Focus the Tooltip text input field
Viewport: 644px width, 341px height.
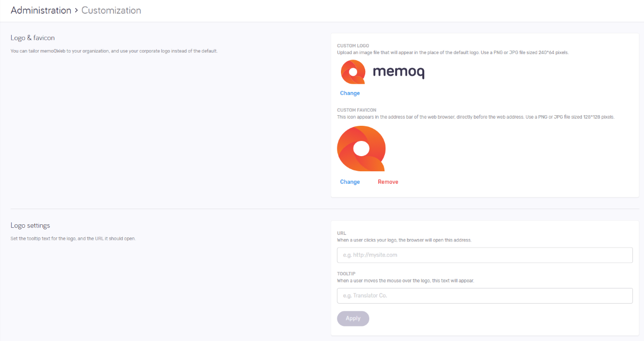(484, 296)
